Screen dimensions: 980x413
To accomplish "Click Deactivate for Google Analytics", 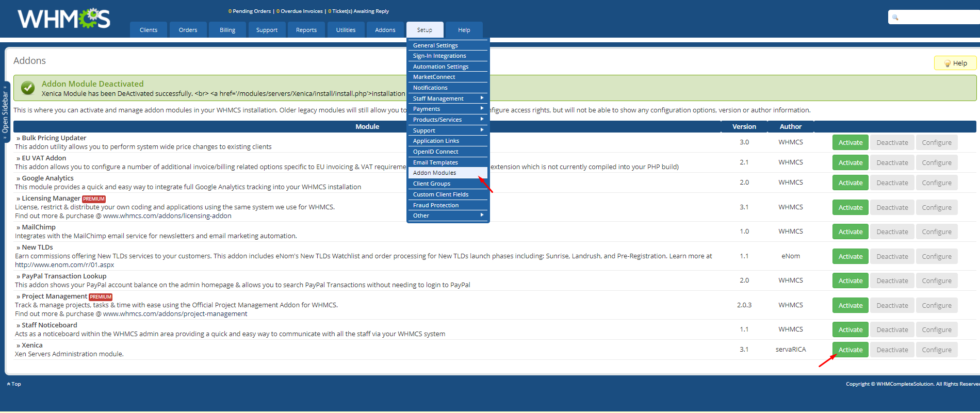I will coord(892,183).
